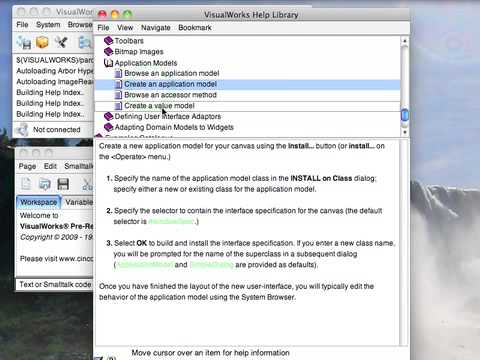Open Browse menu in VisualWorks launcher
480x360 pixels.
[80, 25]
